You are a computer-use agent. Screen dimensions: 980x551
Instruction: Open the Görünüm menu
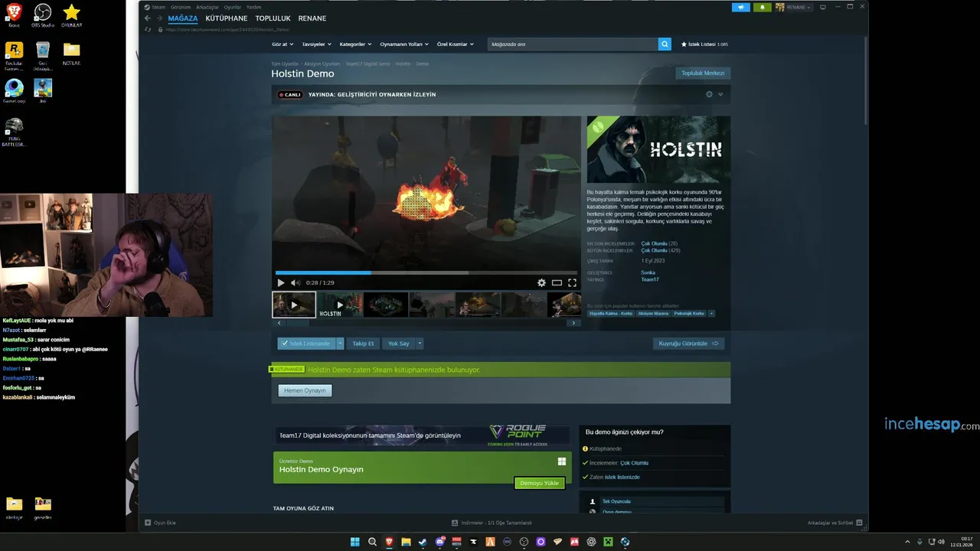pos(181,7)
